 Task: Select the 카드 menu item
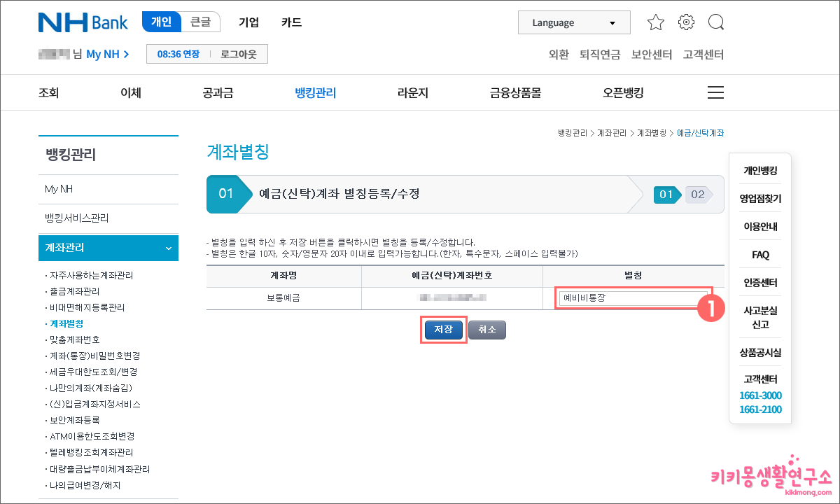pos(291,22)
